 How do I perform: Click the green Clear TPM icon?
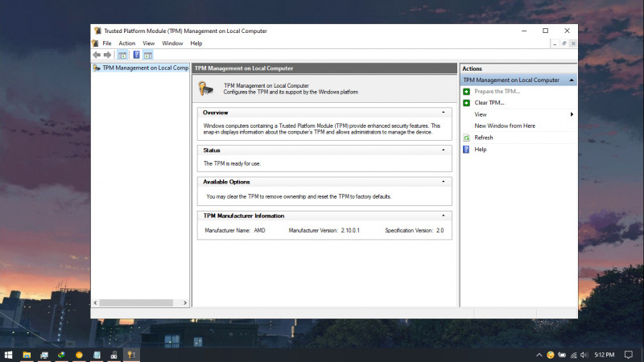click(467, 103)
